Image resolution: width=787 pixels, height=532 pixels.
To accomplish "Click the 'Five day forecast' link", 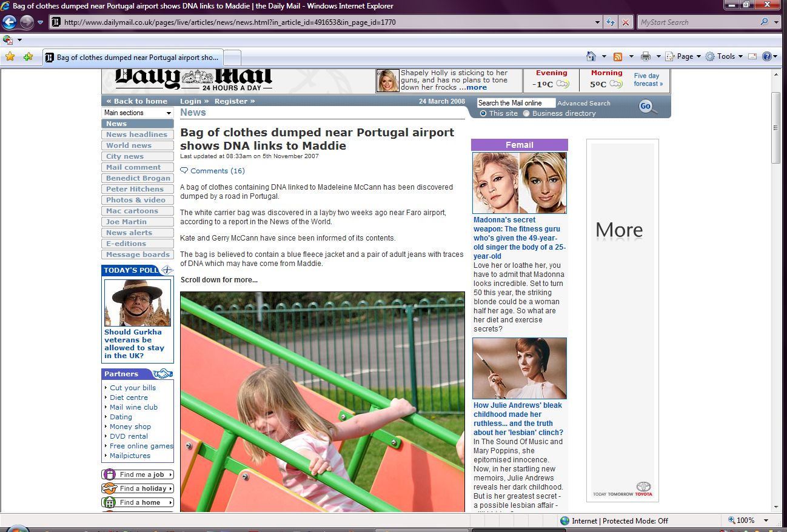I will point(648,80).
